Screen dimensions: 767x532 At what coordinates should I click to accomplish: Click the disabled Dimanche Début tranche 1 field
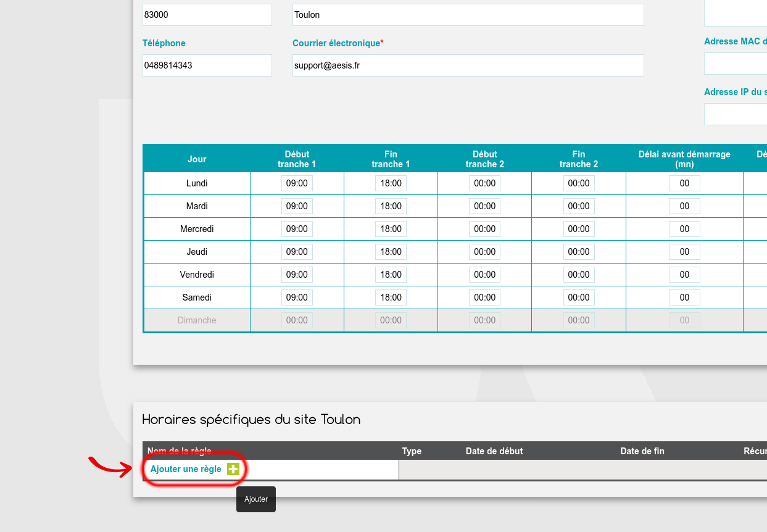(297, 320)
